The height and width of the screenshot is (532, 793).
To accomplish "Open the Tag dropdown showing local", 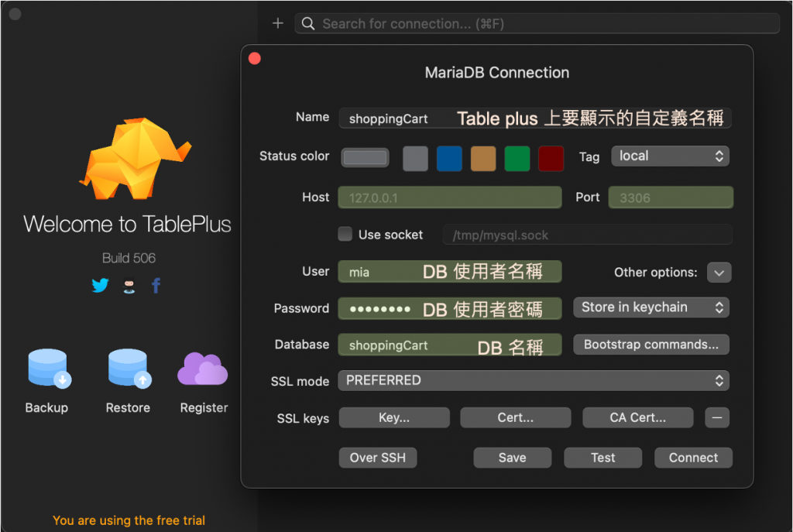I will (670, 156).
